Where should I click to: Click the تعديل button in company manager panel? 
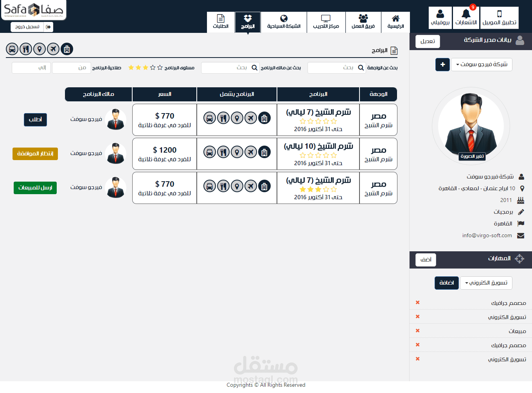(x=428, y=41)
